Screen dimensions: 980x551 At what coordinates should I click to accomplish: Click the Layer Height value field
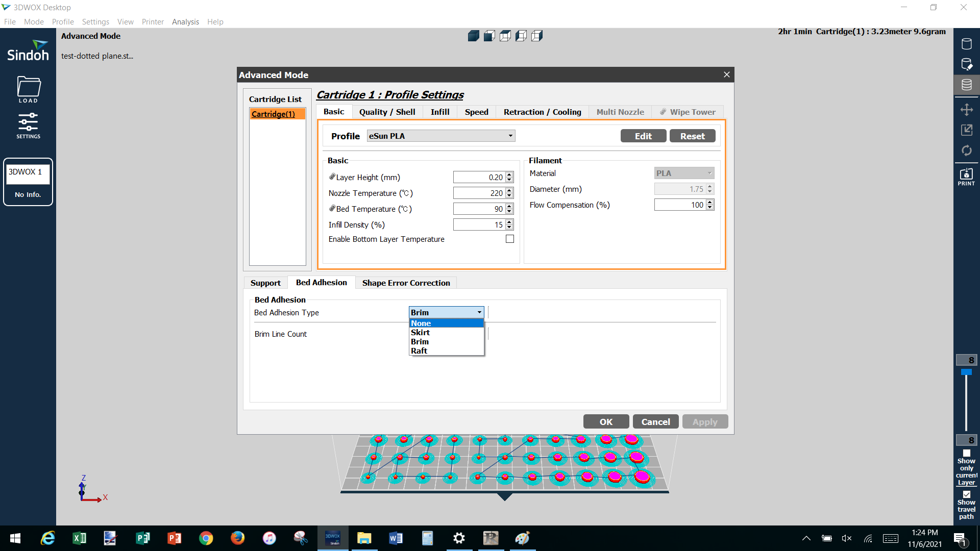pyautogui.click(x=479, y=177)
